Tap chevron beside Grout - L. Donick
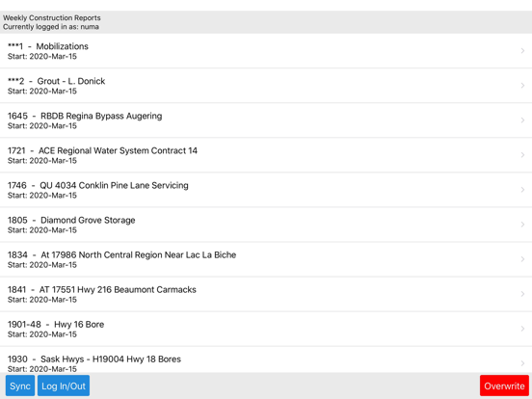 coord(522,86)
